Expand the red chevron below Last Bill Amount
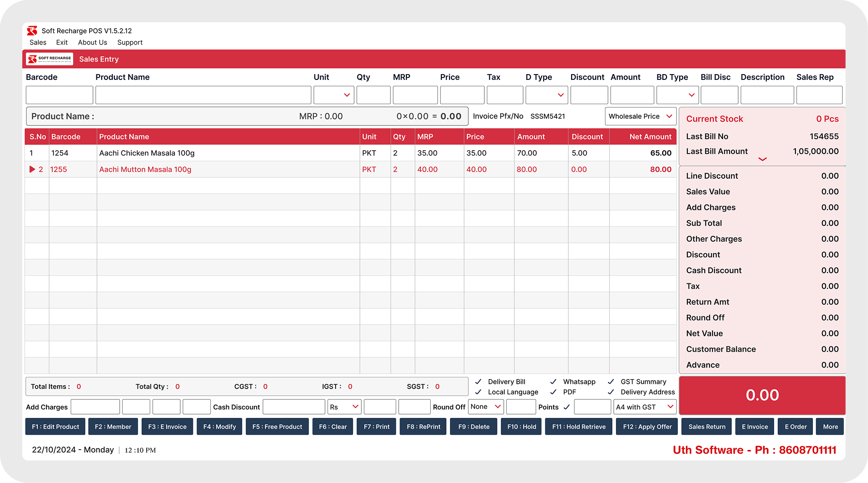Viewport: 868px width, 483px height. [x=762, y=159]
